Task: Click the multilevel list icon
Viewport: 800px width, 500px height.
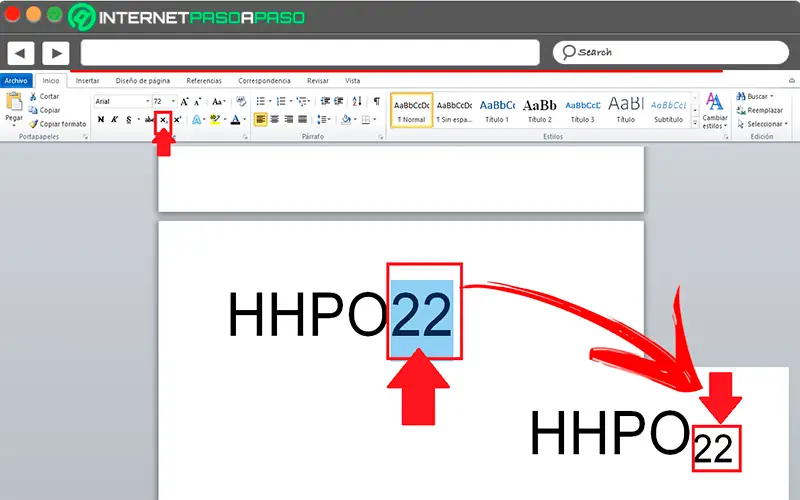Action: (302, 101)
